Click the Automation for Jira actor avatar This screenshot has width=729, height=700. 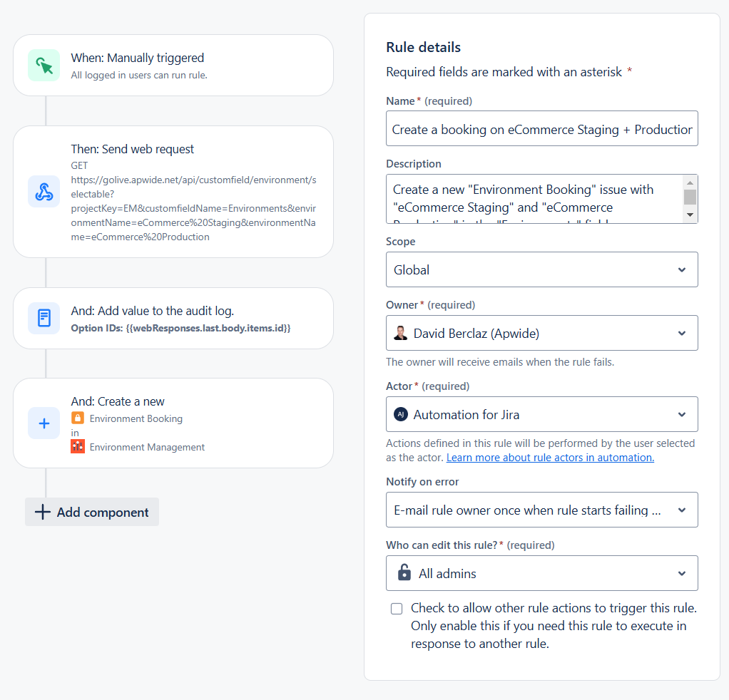tap(401, 414)
